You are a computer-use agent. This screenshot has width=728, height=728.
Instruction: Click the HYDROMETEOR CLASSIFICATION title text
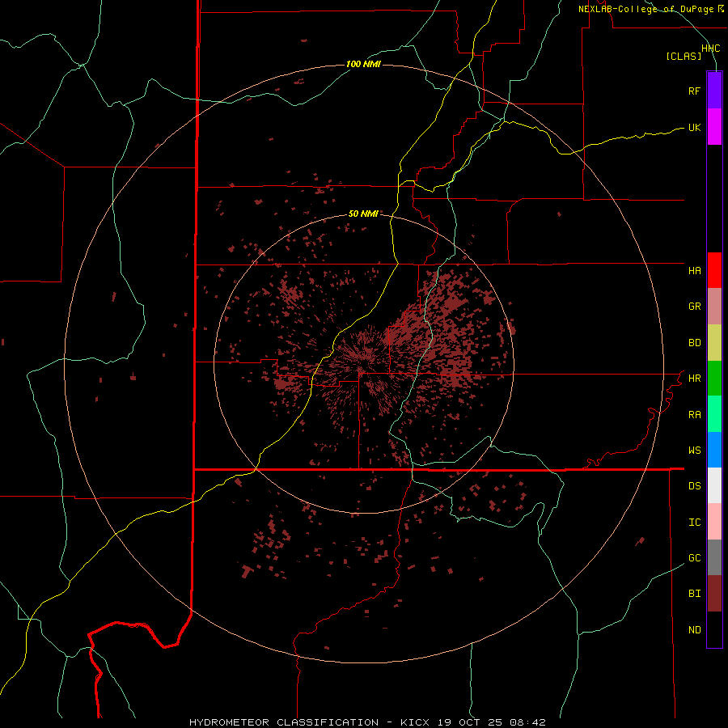coord(284,722)
